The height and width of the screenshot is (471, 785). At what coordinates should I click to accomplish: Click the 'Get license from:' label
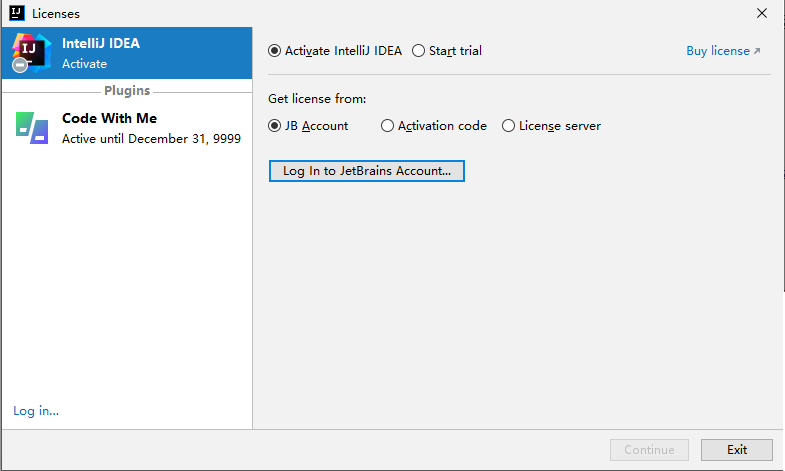click(x=317, y=99)
